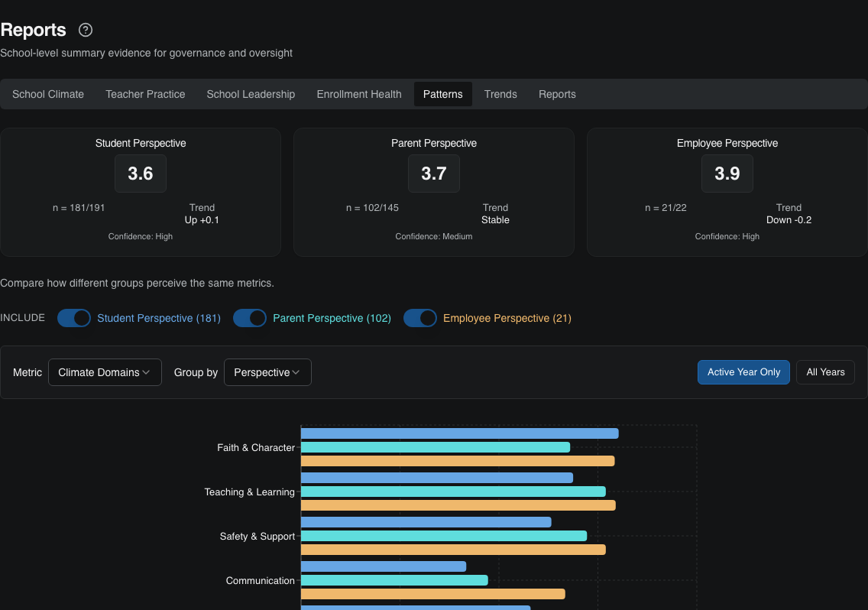The width and height of the screenshot is (868, 610).
Task: Toggle Employee Perspective include switch
Action: point(420,318)
